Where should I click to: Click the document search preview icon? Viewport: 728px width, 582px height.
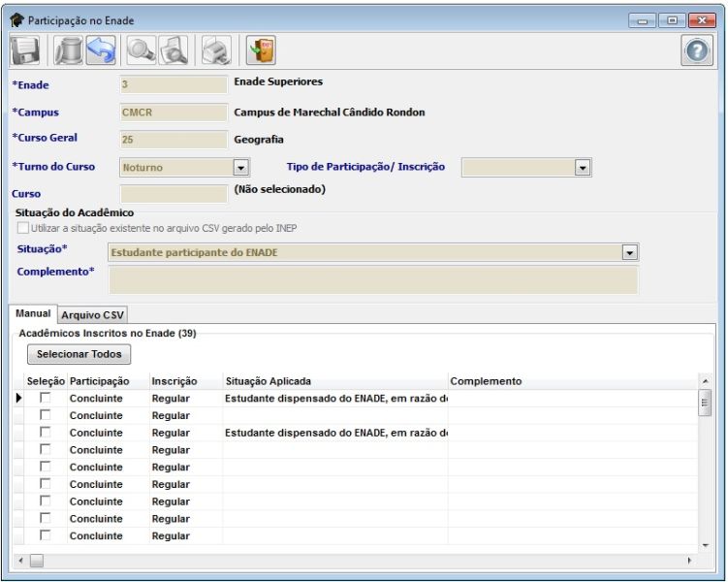point(174,50)
